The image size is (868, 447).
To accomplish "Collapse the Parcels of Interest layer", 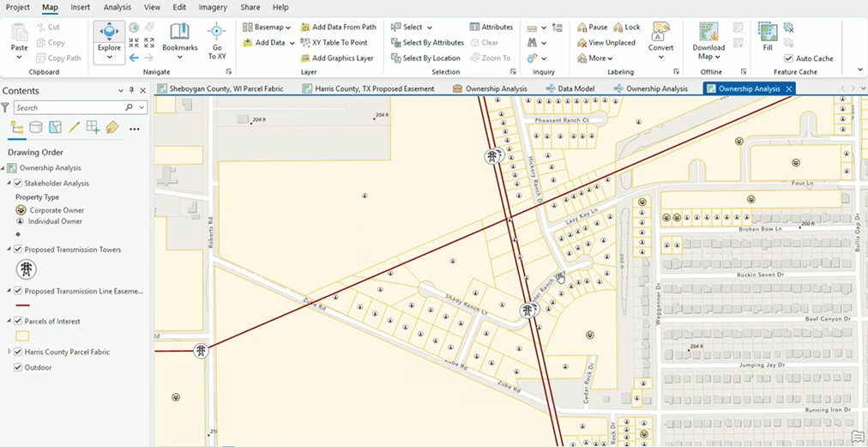I will click(9, 321).
